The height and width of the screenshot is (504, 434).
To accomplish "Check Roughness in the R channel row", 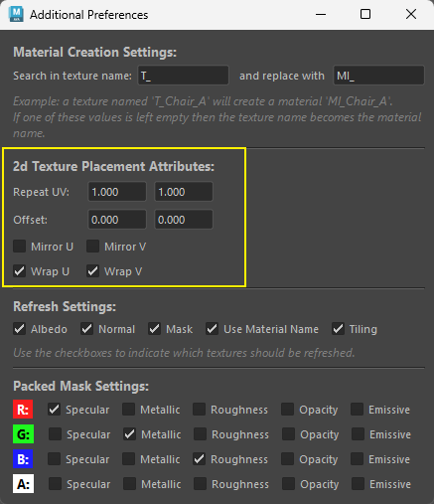I will pyautogui.click(x=199, y=410).
